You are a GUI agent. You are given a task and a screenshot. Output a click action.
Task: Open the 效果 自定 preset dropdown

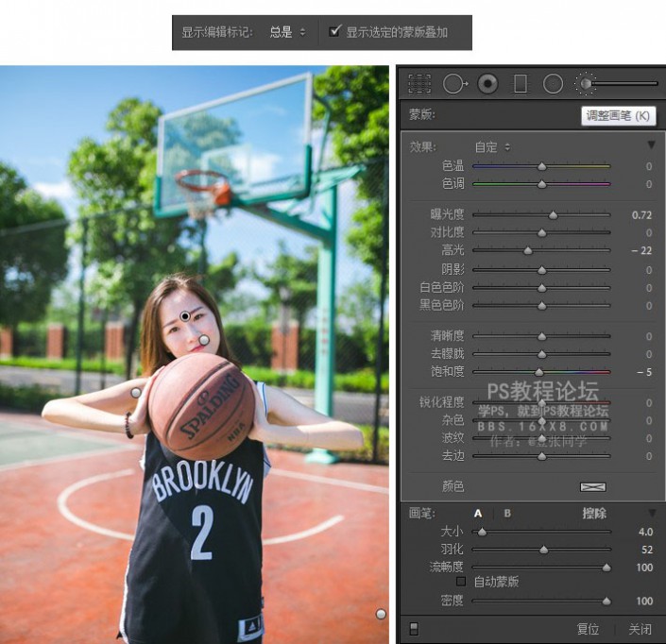492,147
